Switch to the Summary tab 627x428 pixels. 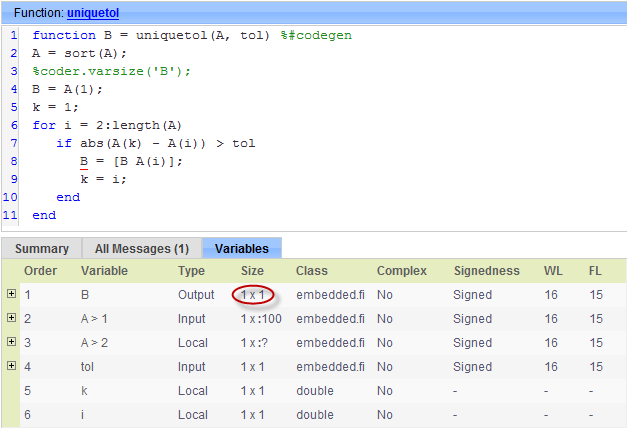pos(41,248)
